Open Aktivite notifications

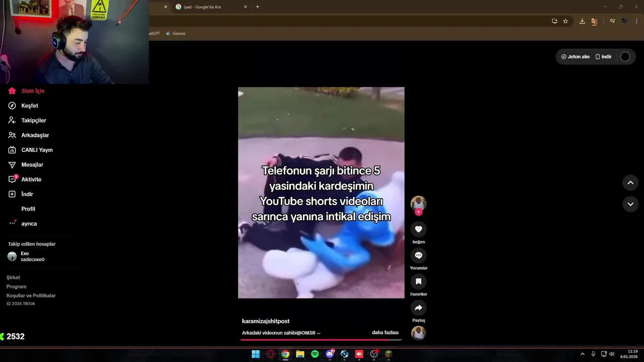coord(31,179)
